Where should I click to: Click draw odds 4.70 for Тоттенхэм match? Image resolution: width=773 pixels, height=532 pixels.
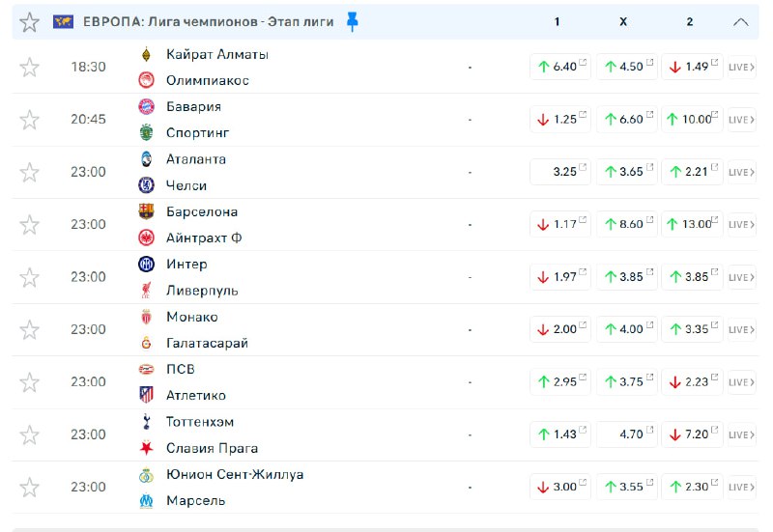627,434
